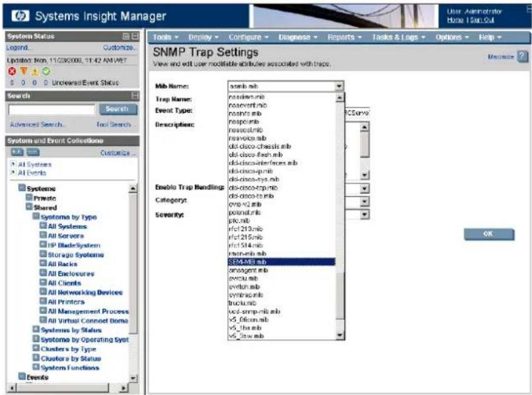Expand the Private tree node

click(29, 197)
